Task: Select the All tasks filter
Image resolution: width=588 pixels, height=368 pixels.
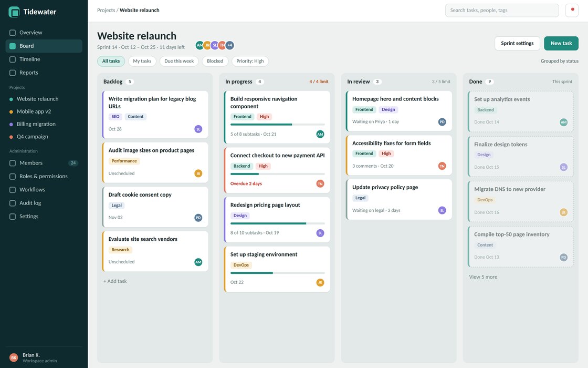Action: pyautogui.click(x=111, y=61)
